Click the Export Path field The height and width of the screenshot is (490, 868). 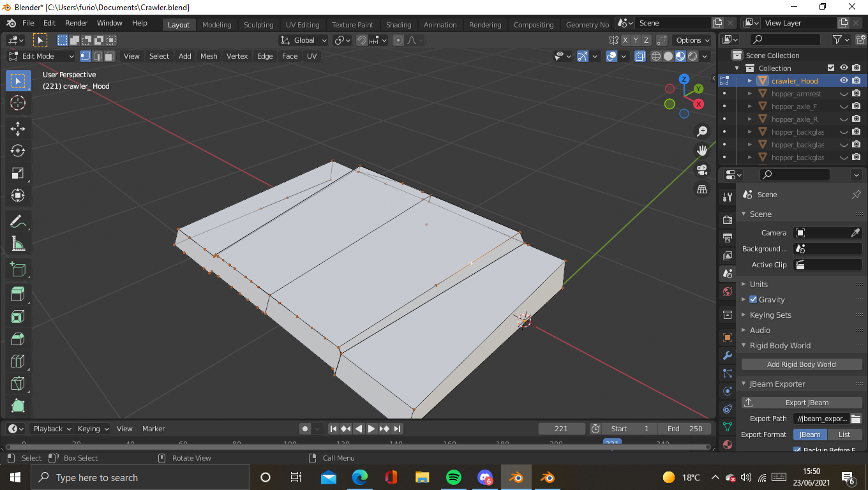point(821,419)
